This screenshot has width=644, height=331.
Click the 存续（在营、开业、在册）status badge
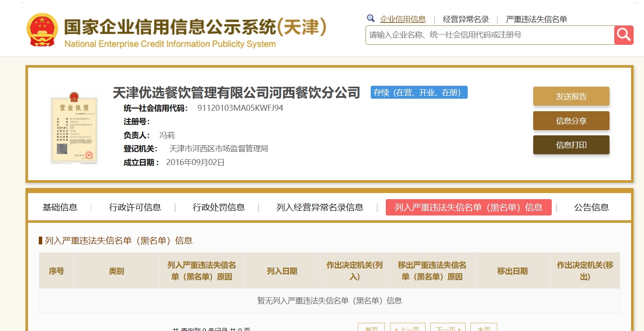(419, 92)
